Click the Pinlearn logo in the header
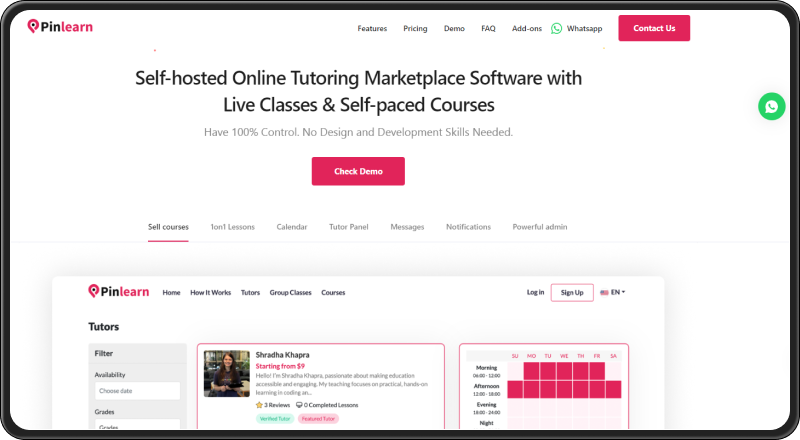This screenshot has height=440, width=800. click(x=60, y=27)
